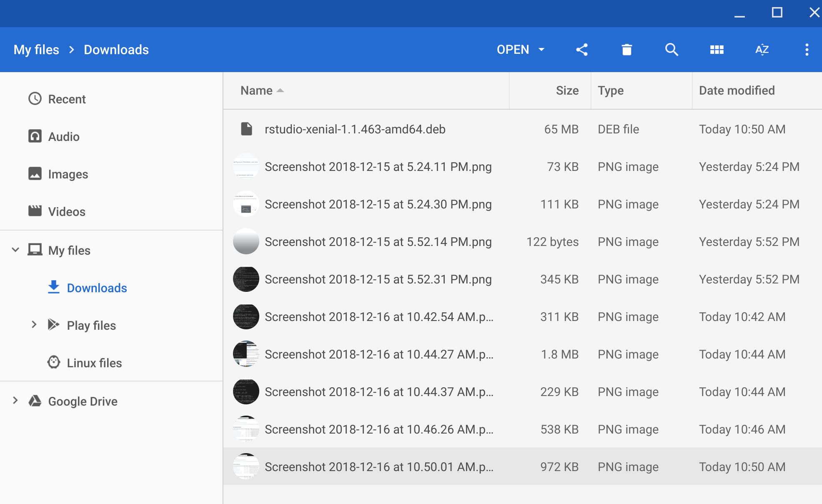Expand Play files folder chevron
Viewport: 822px width, 504px height.
pos(34,325)
